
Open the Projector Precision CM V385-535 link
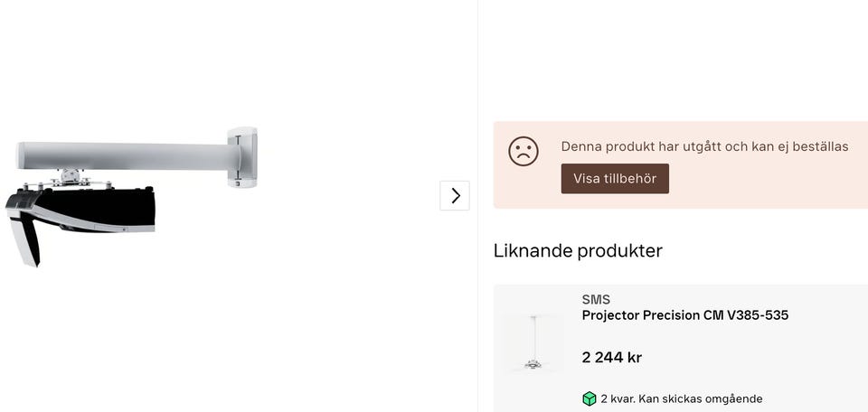[684, 315]
